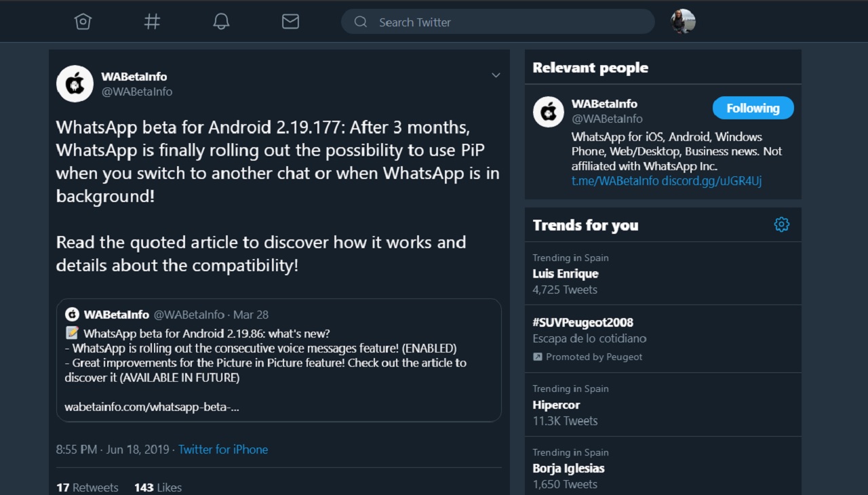The image size is (868, 495).
Task: Expand the tweet options chevron
Action: click(x=496, y=75)
